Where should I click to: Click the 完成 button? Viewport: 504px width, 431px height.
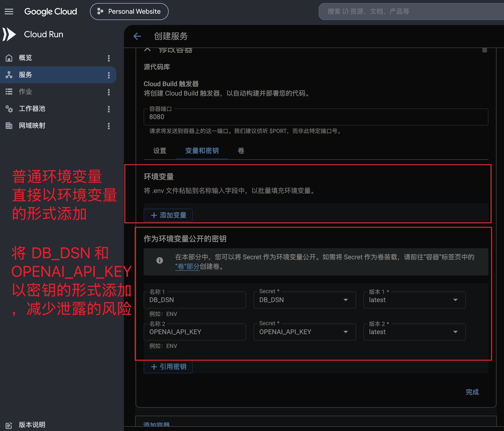[472, 392]
